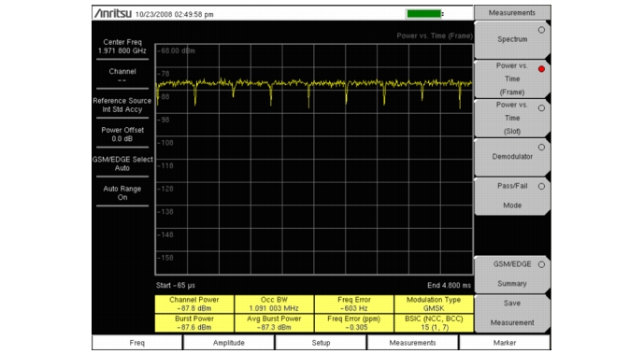Screen dimensions: 644x354
Task: Select the Center Freq setting
Action: pyautogui.click(x=122, y=47)
